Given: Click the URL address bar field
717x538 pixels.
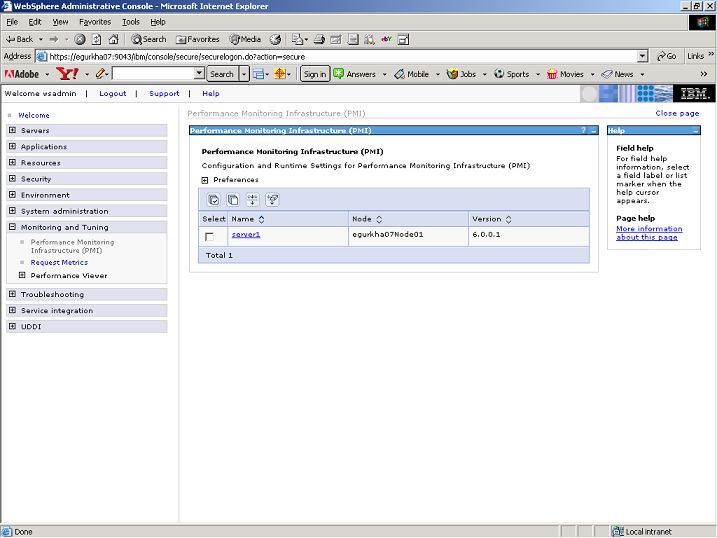Looking at the screenshot, I should coord(342,56).
